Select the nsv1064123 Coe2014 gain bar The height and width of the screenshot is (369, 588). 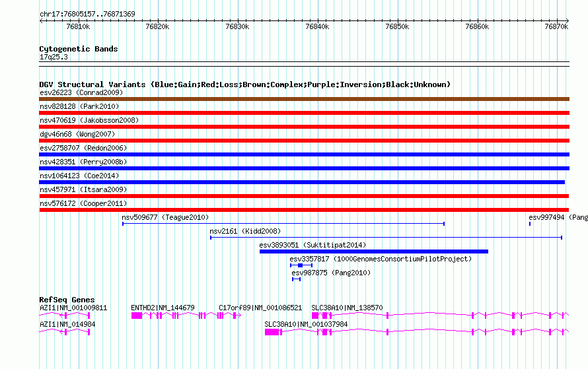click(x=302, y=182)
